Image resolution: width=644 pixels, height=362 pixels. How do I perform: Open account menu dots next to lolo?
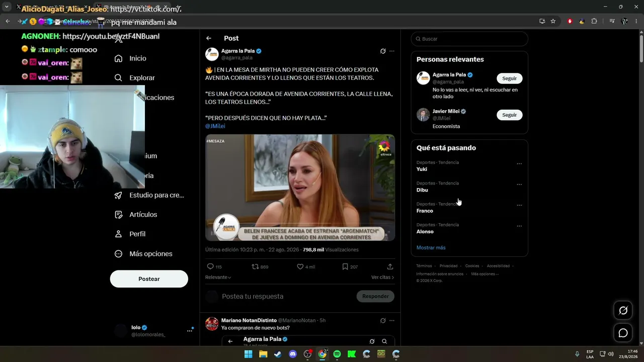(x=190, y=330)
